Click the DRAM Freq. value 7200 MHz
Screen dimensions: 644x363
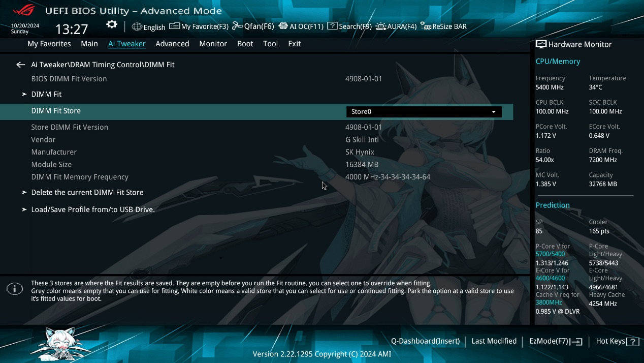point(603,160)
